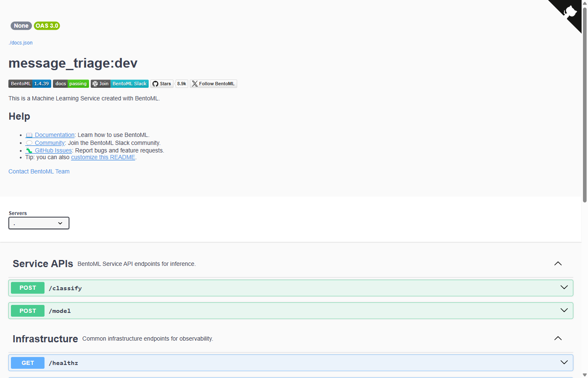Click the /healthz path text
Image resolution: width=588 pixels, height=378 pixels.
[x=63, y=363]
